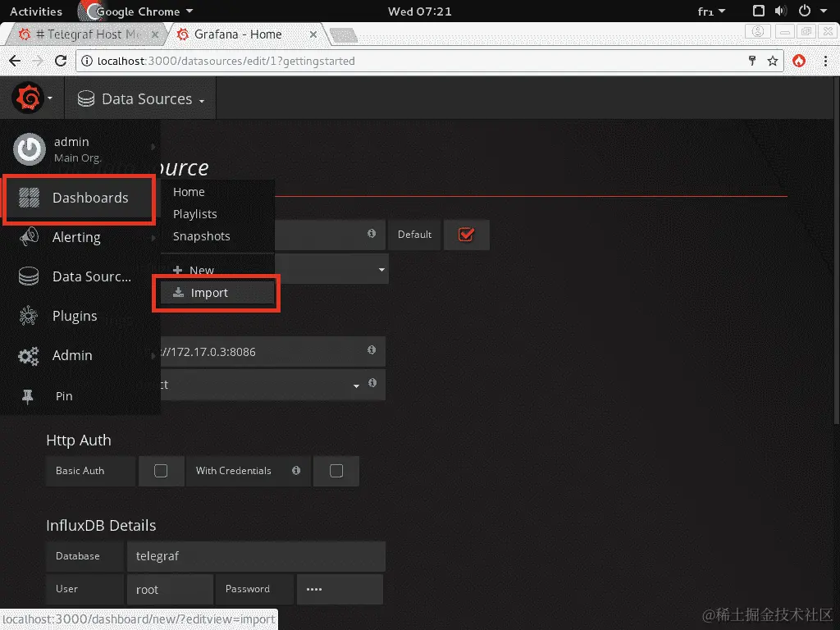Select Dashboards in the side menu
This screenshot has width=840, height=630.
click(x=80, y=198)
